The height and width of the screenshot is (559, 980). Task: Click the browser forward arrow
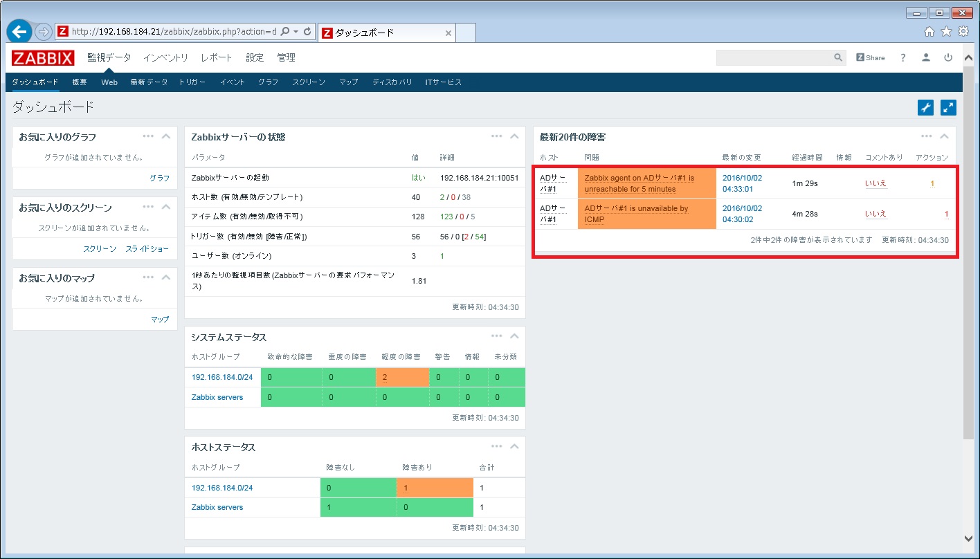[x=43, y=32]
